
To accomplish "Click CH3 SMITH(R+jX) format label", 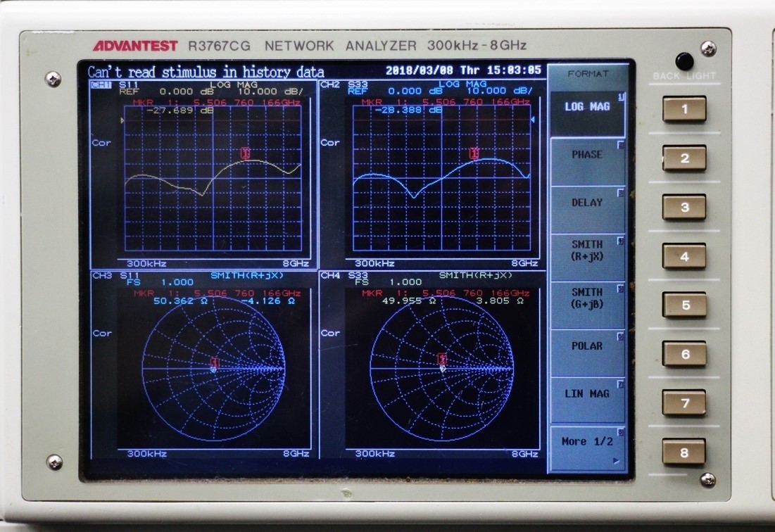I will (x=247, y=276).
